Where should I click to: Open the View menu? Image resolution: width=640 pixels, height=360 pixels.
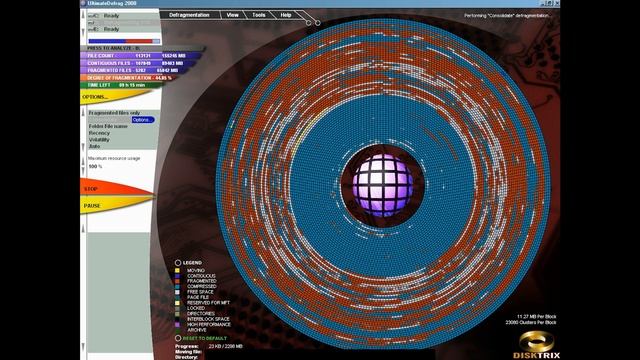point(232,15)
